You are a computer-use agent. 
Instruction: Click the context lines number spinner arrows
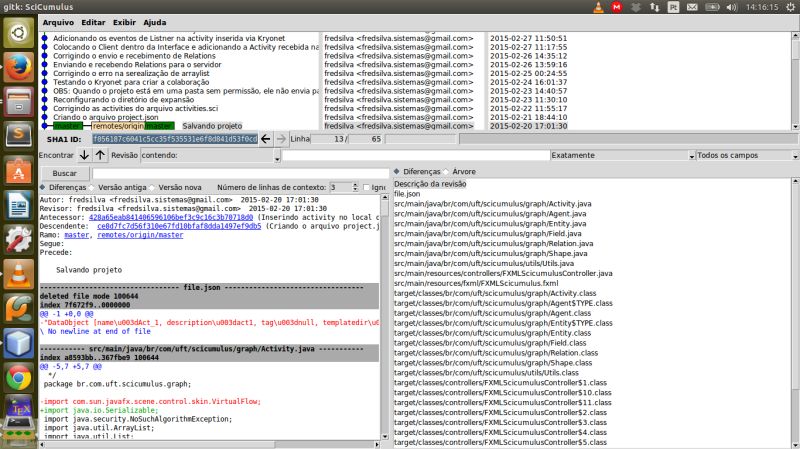[355, 187]
